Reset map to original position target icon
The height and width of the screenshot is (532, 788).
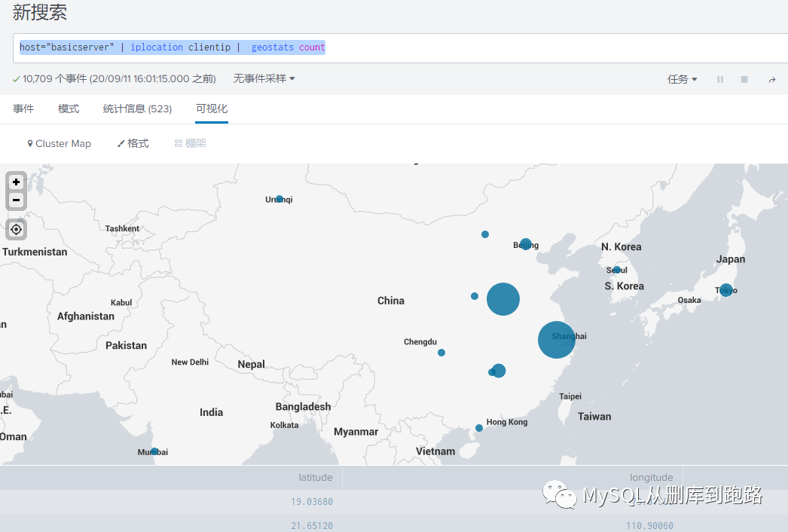(x=16, y=229)
